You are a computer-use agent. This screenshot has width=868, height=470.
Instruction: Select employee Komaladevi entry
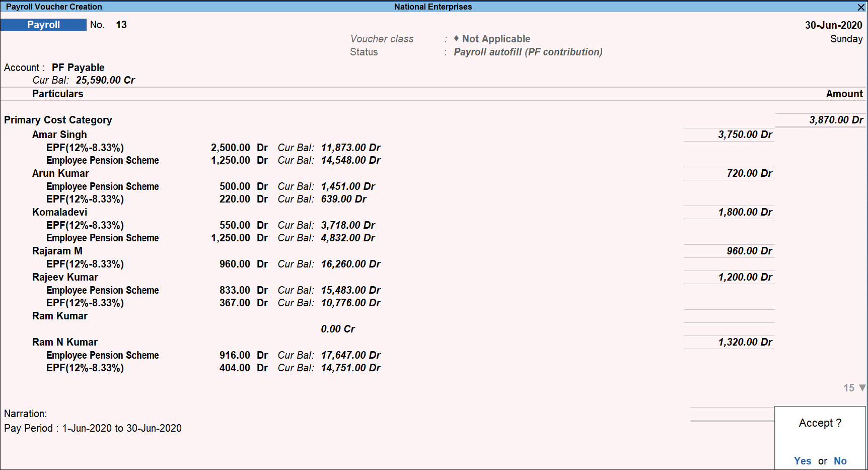tap(59, 212)
